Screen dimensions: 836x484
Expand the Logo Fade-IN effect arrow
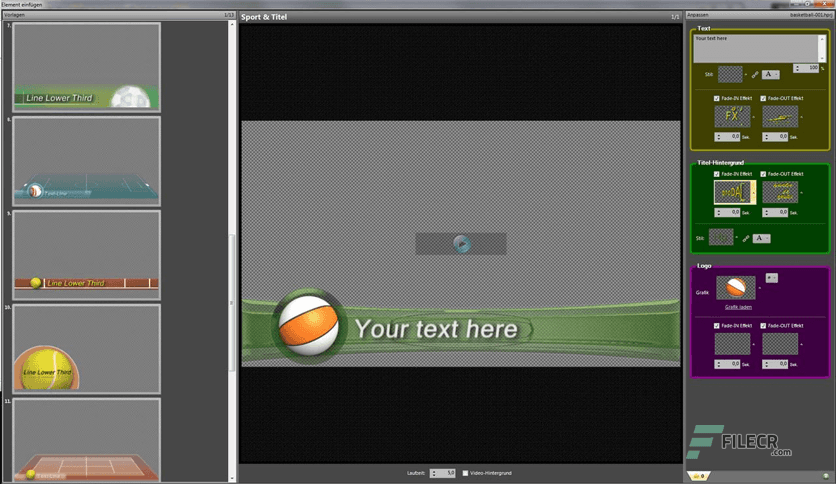point(753,344)
